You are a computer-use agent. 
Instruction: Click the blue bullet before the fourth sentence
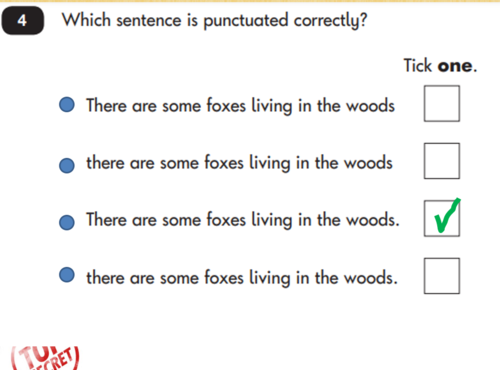tap(67, 275)
